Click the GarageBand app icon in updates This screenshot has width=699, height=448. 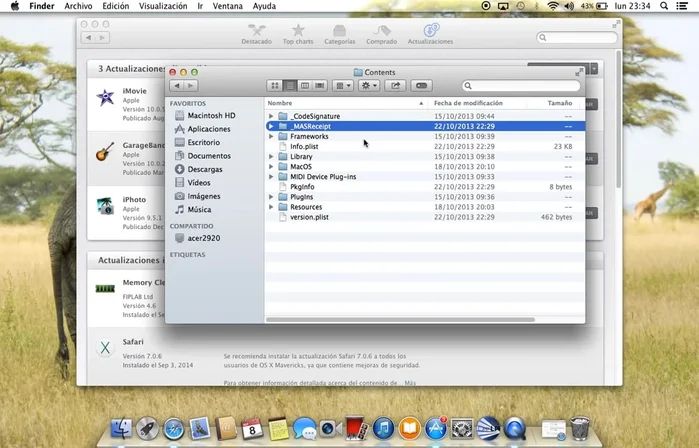click(105, 152)
